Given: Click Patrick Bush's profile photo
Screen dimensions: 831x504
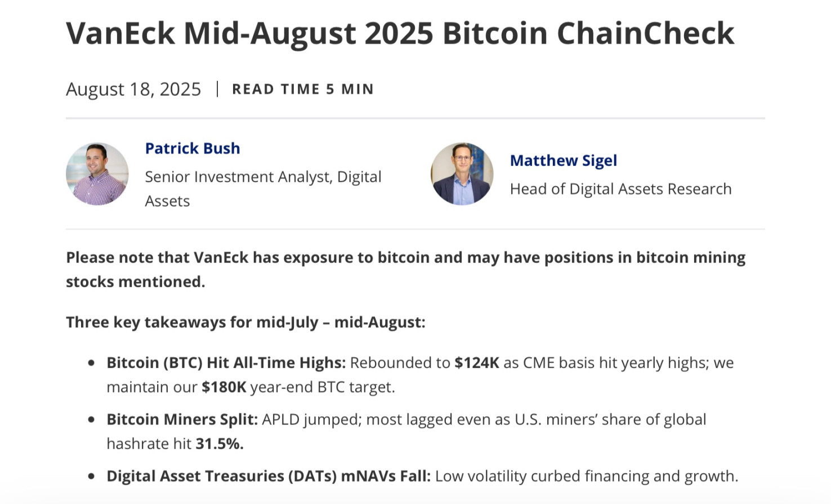Looking at the screenshot, I should 97,174.
